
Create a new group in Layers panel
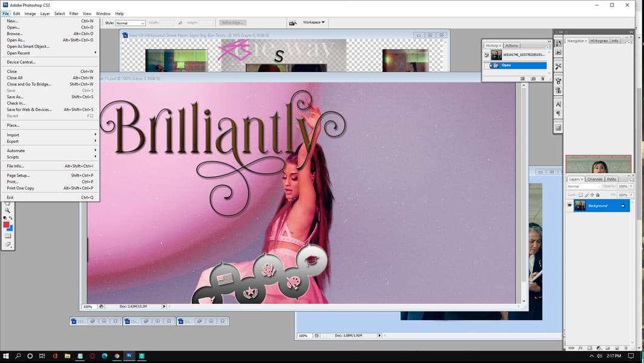click(x=608, y=348)
